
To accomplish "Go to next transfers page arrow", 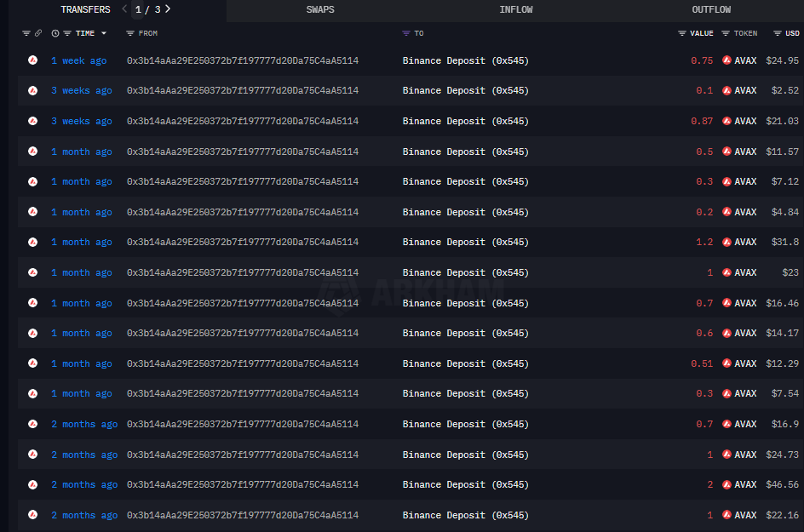I will 168,9.
